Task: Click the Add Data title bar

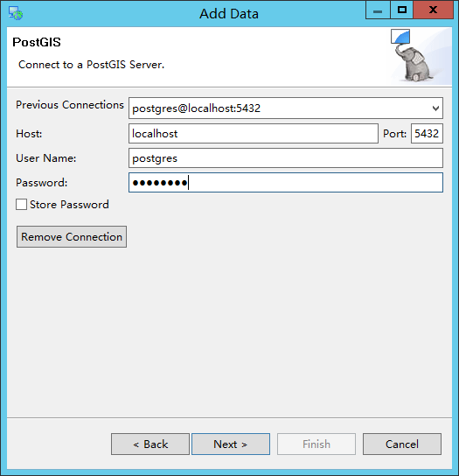Action: click(229, 14)
